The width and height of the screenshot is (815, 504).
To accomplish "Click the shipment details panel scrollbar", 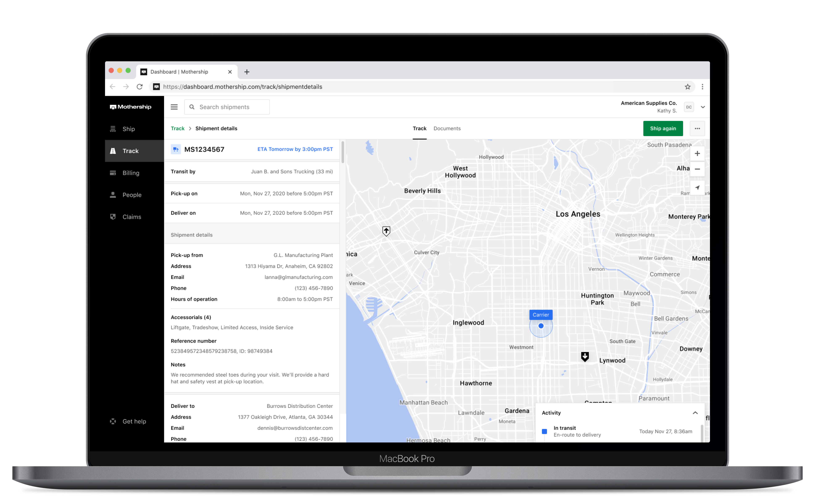I will [x=342, y=152].
